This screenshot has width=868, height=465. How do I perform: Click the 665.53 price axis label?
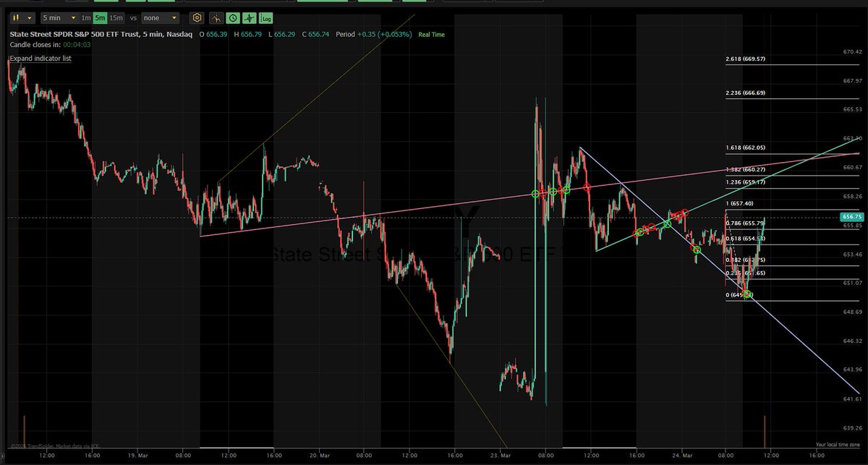tap(852, 109)
